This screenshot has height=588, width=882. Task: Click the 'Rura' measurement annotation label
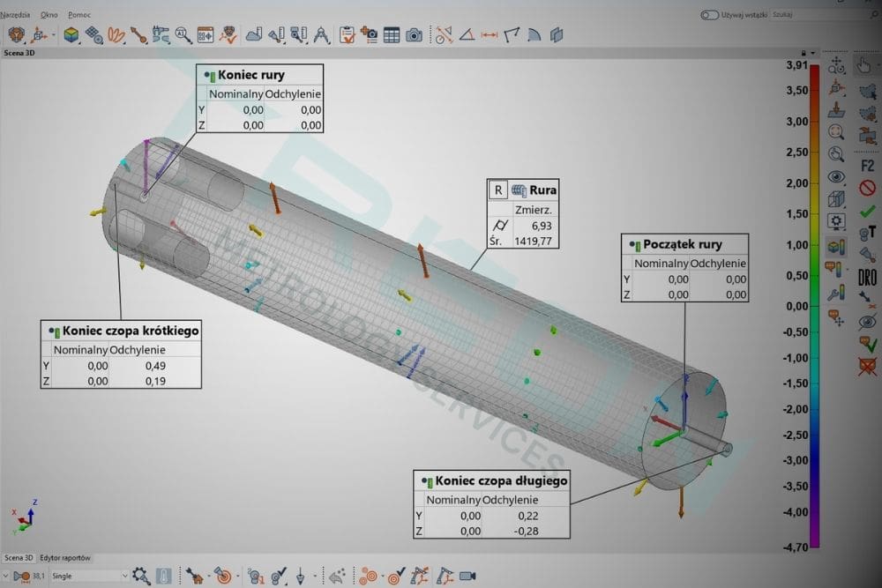(543, 190)
